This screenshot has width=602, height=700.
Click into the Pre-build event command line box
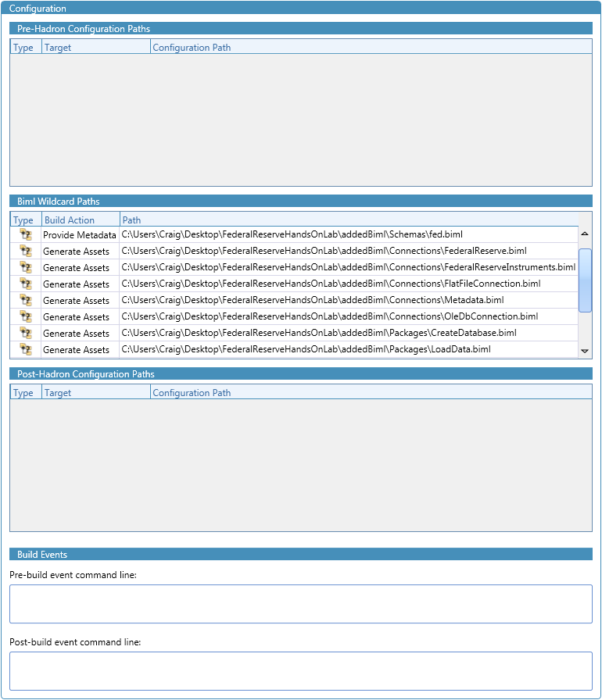(301, 604)
